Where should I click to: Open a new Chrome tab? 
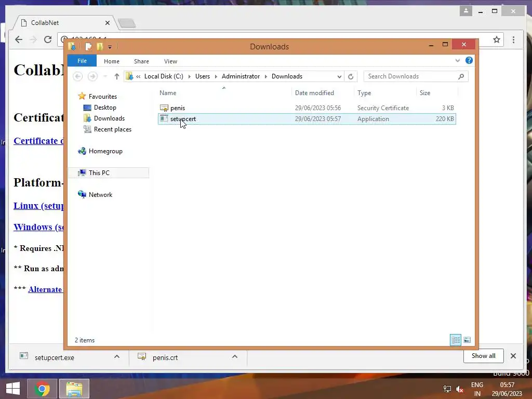coord(127,23)
